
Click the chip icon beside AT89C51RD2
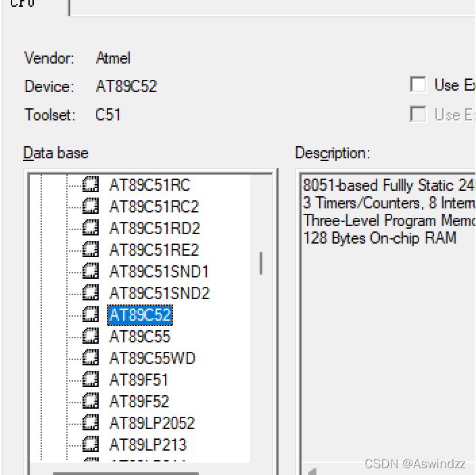click(91, 227)
